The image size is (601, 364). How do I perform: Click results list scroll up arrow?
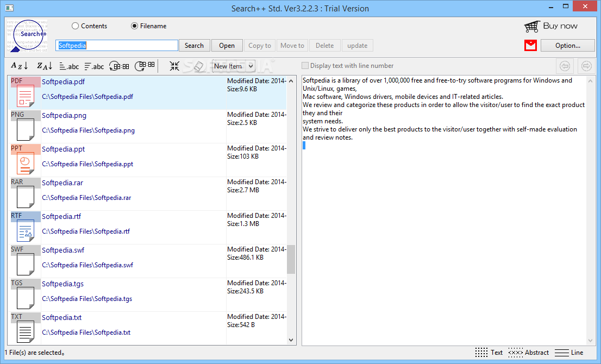(291, 81)
